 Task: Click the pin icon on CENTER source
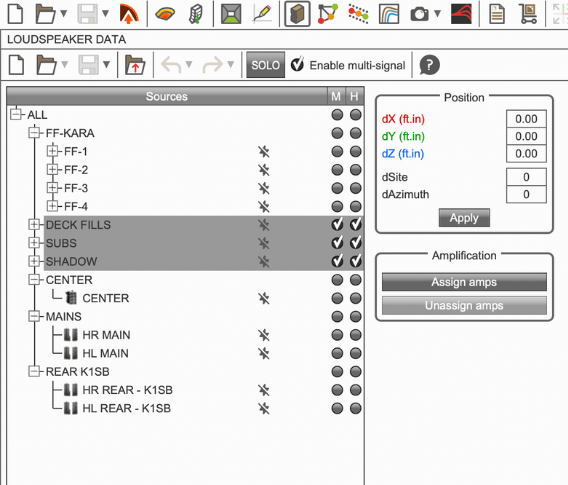click(x=264, y=298)
